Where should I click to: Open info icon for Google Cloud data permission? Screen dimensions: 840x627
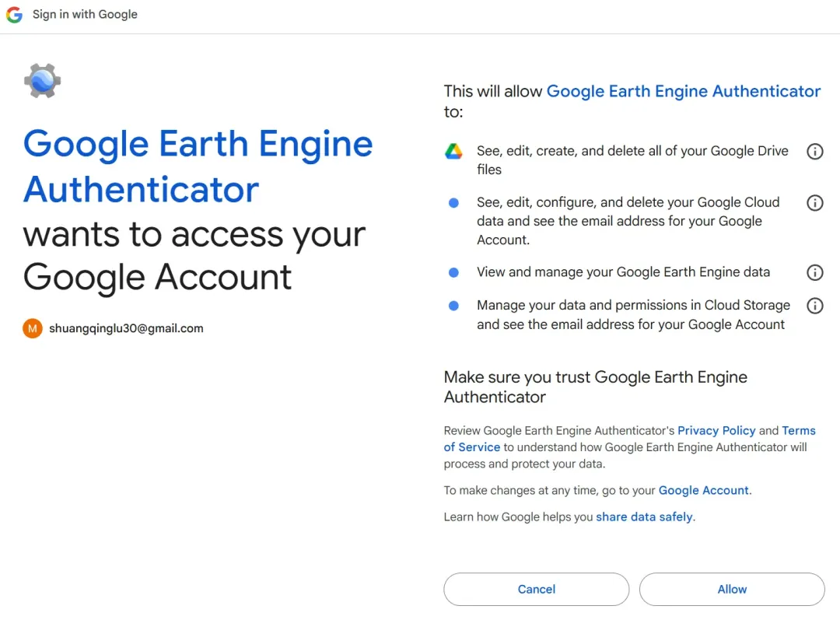(x=814, y=203)
